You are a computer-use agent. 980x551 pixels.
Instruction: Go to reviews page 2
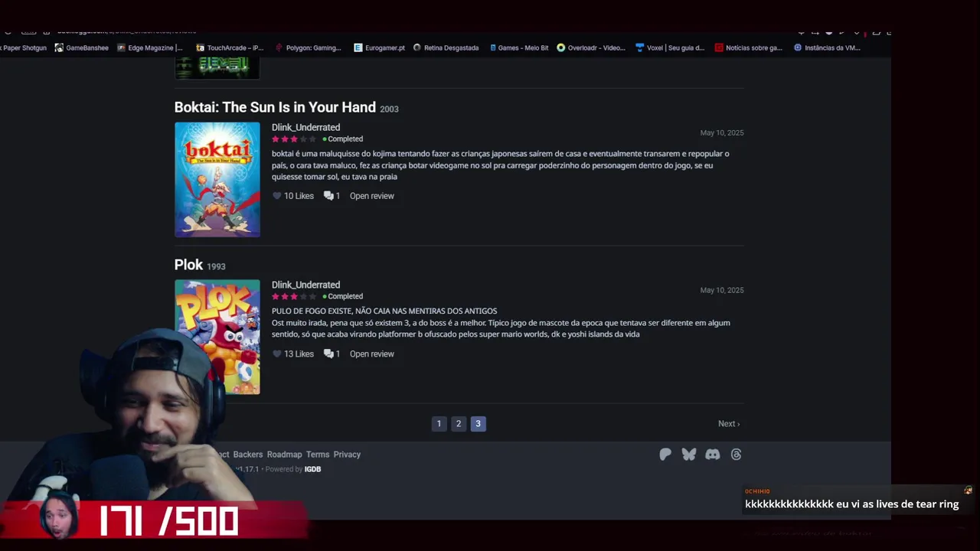[459, 423]
